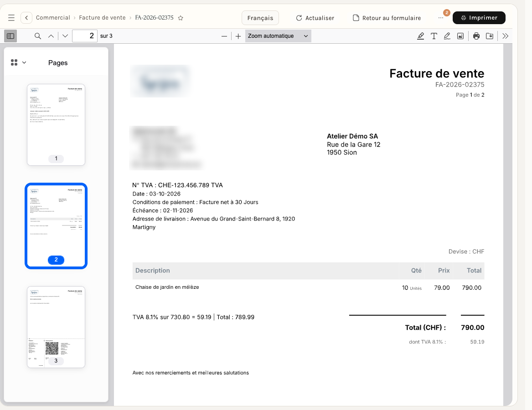Click the page number field
The width and height of the screenshot is (532, 410).
click(85, 36)
